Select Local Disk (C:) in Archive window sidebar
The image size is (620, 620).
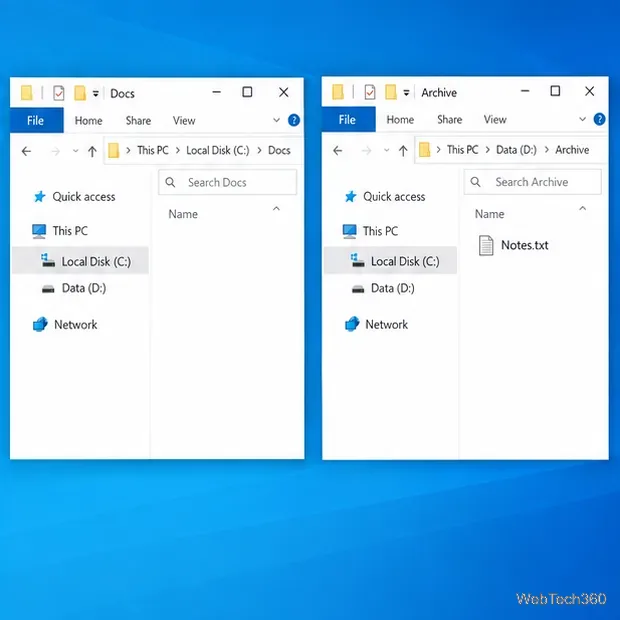click(390, 261)
